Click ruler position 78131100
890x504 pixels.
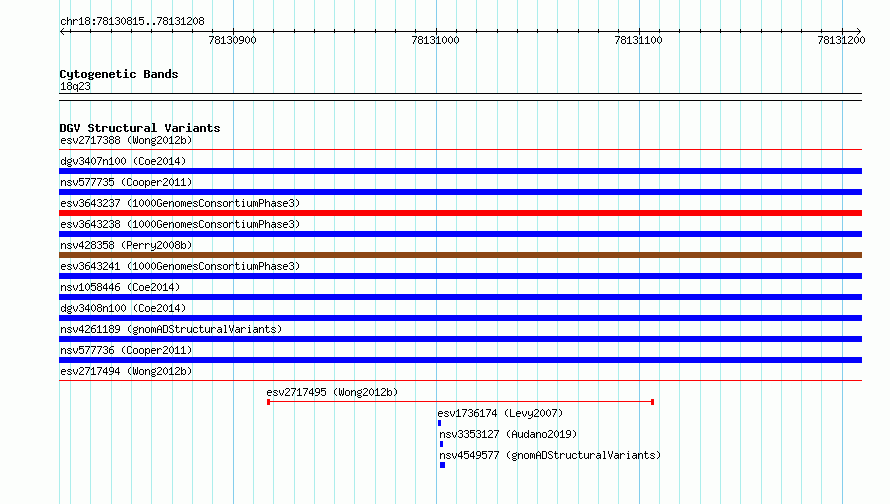pyautogui.click(x=639, y=40)
